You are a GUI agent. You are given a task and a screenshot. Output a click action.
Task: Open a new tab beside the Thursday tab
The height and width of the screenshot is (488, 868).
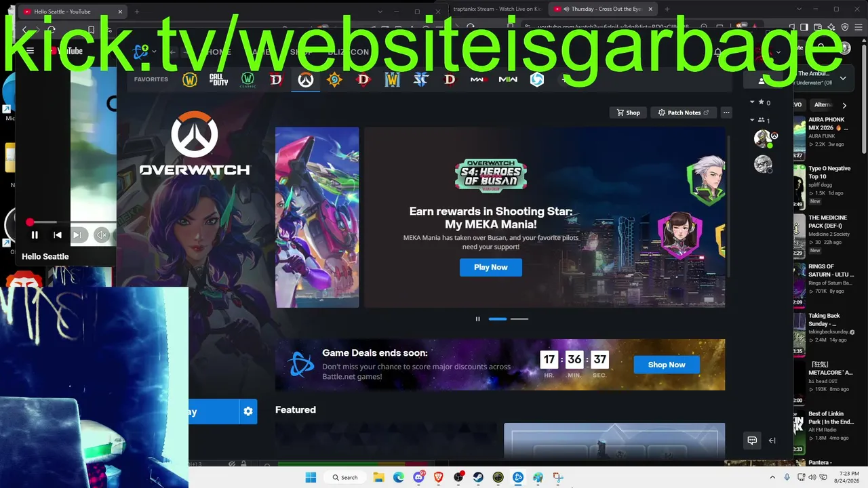click(x=667, y=9)
